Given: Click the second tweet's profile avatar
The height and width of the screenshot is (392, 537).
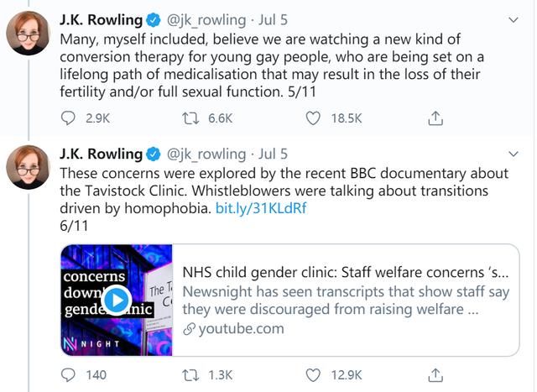Looking at the screenshot, I should [x=27, y=166].
